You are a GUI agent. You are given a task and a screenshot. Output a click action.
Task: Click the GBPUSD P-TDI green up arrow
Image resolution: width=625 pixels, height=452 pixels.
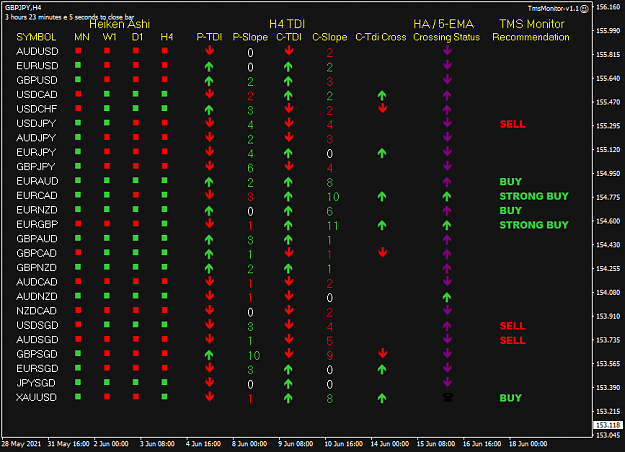[x=209, y=81]
